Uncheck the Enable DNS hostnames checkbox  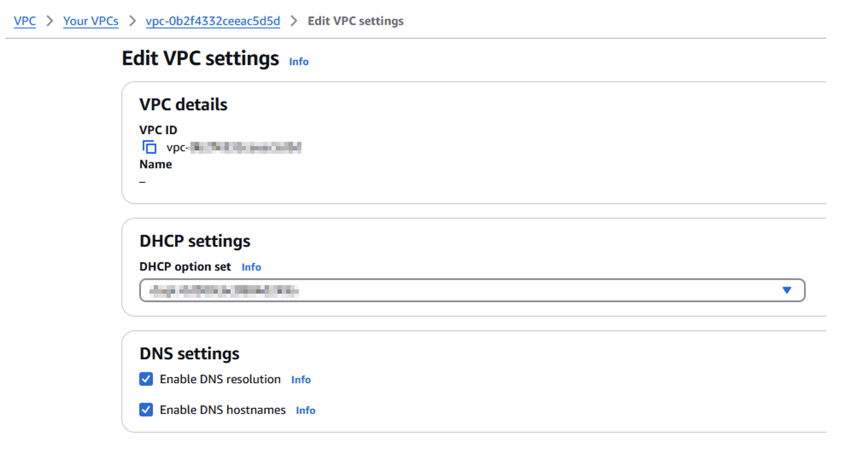click(146, 410)
